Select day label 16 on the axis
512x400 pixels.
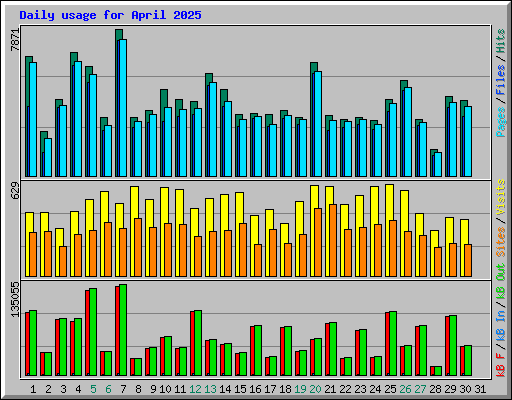(x=255, y=389)
